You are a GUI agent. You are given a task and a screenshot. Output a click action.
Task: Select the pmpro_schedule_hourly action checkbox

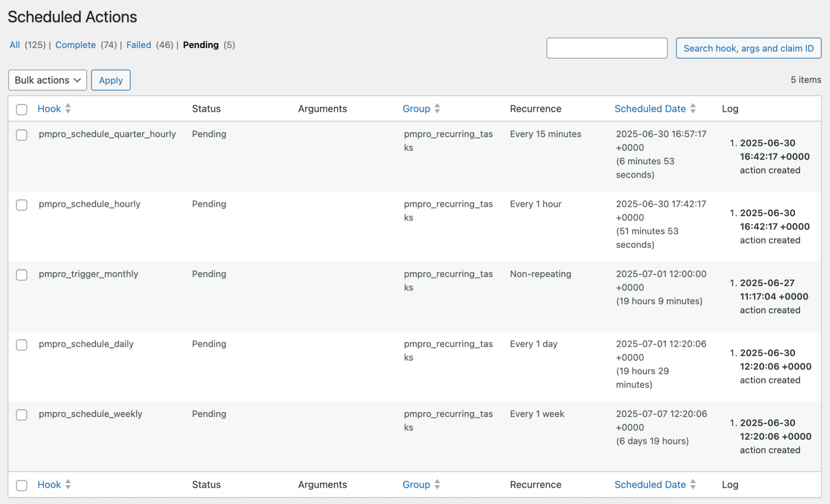(x=22, y=205)
